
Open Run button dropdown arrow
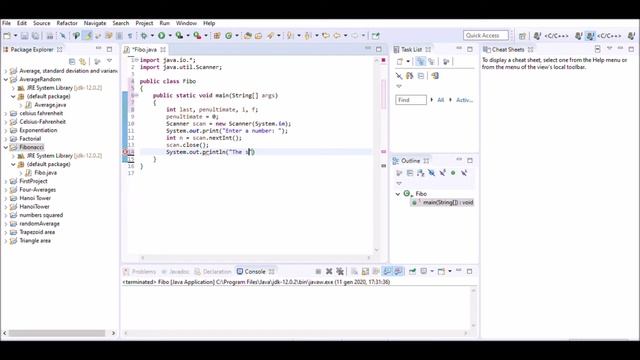pyautogui.click(x=170, y=36)
